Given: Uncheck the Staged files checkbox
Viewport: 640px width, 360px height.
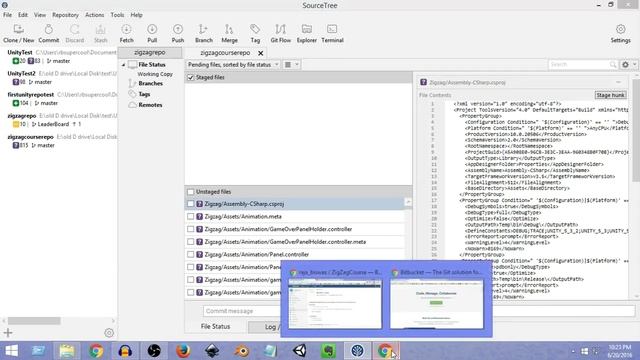Looking at the screenshot, I should (x=190, y=77).
